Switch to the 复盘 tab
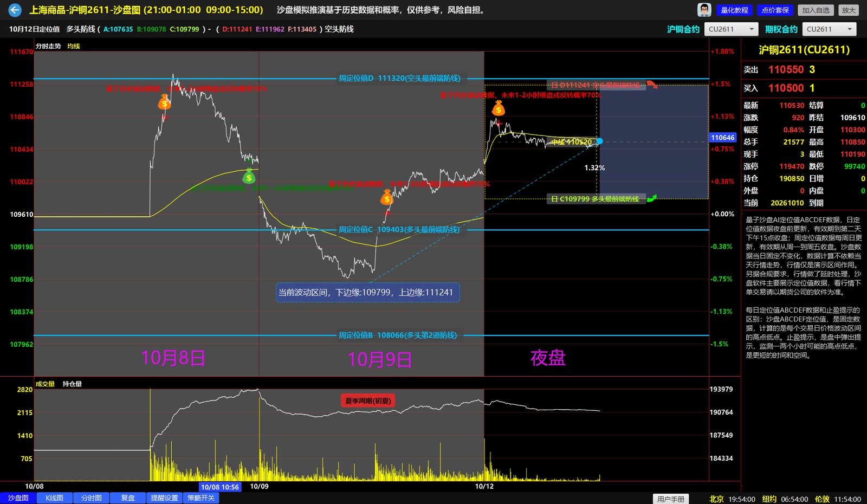 tap(128, 498)
